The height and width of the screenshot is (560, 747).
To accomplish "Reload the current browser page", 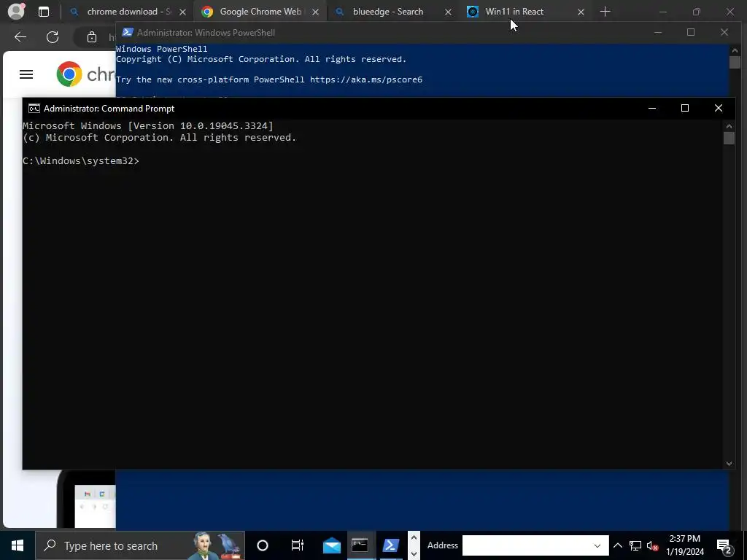I will 53,36.
